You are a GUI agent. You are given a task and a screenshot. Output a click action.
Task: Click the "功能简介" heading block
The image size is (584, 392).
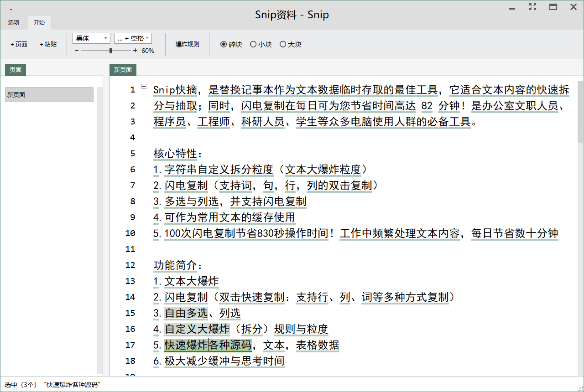pos(176,265)
